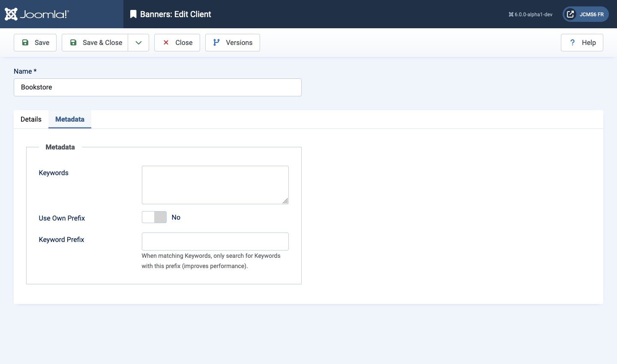The height and width of the screenshot is (364, 617).
Task: Click the Keywords field label
Action: click(x=54, y=173)
